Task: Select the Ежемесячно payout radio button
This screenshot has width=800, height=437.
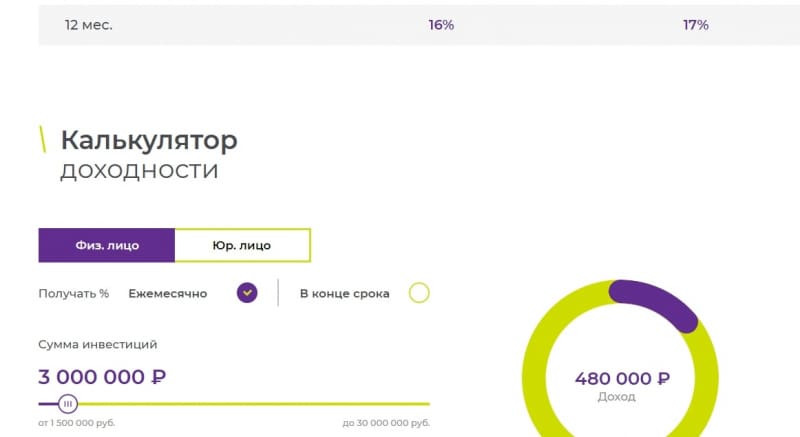Action: point(247,293)
